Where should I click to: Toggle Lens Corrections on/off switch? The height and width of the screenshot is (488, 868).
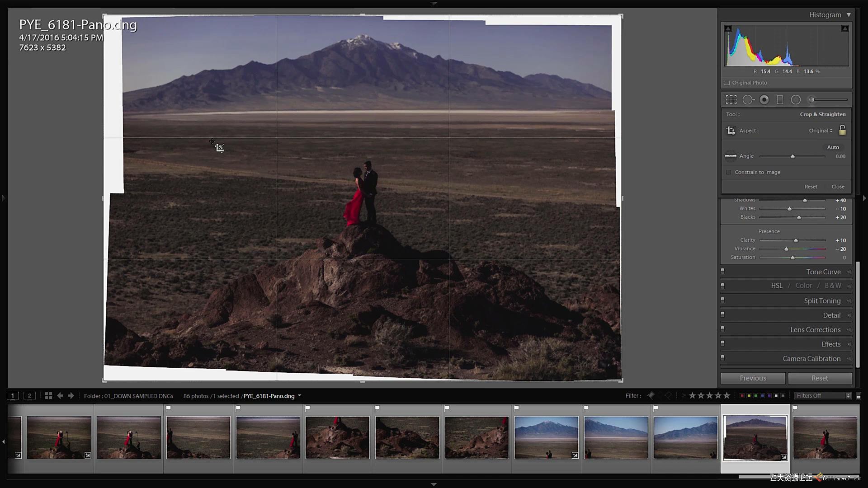point(722,329)
